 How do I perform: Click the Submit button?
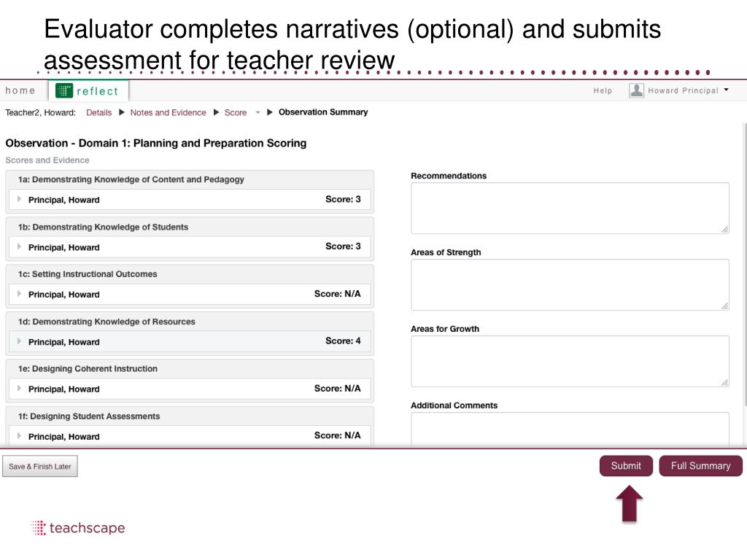point(626,466)
